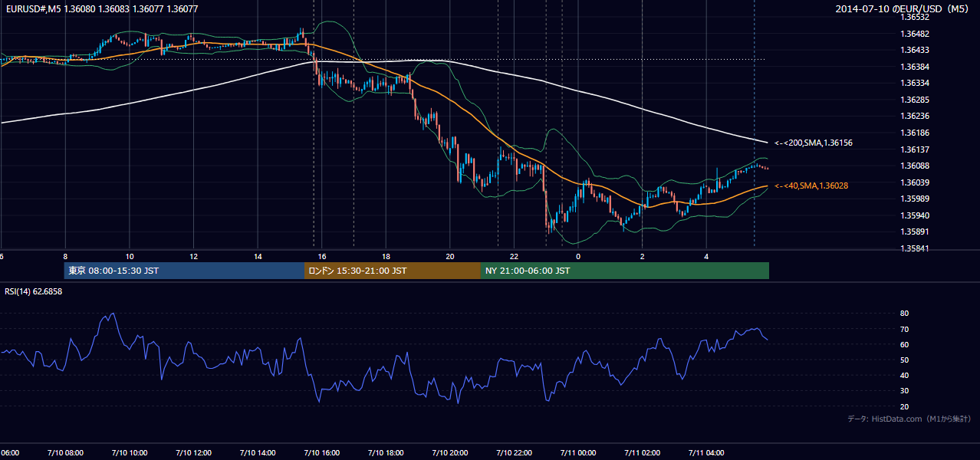Viewport: 980px width, 460px height.
Task: Click the 1.36039 price axis label
Action: coord(915,182)
